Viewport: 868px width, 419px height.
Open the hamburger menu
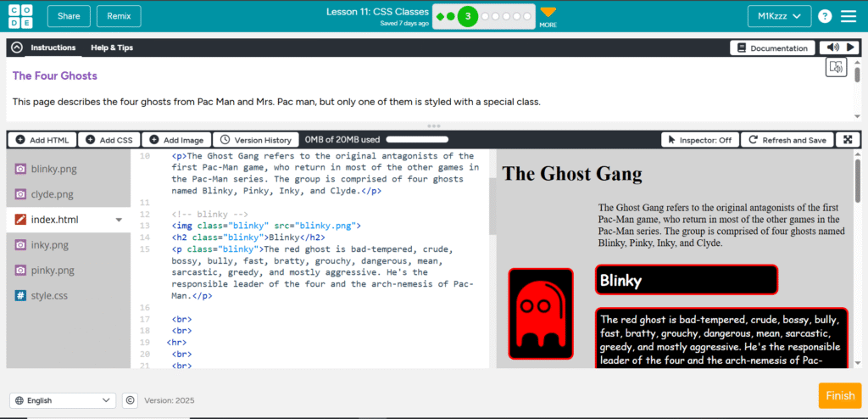[849, 16]
